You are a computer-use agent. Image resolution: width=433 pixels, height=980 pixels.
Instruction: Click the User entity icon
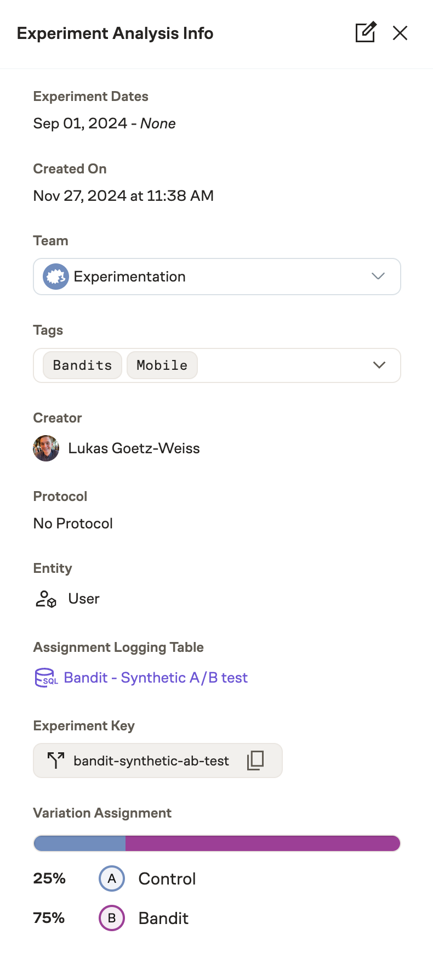tap(45, 599)
